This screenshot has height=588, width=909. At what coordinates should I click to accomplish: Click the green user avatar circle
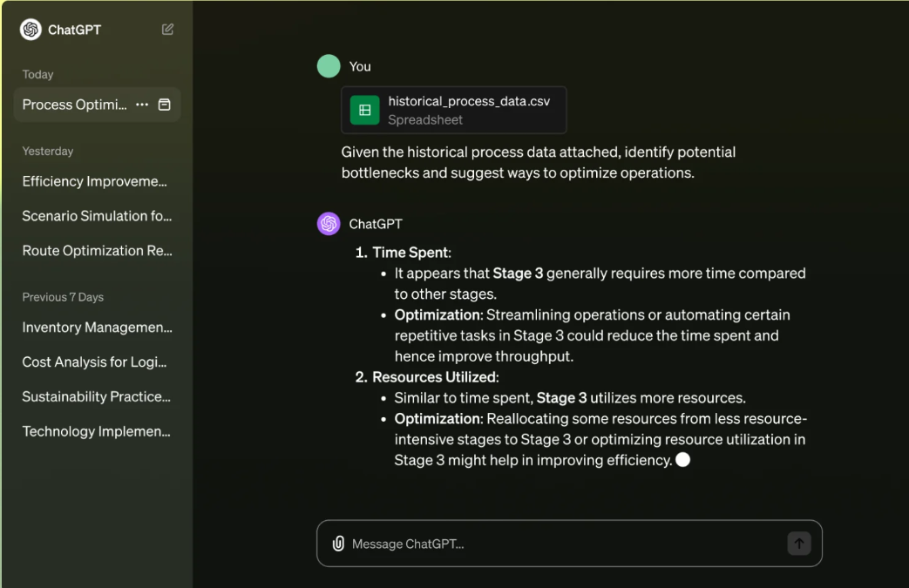(x=329, y=66)
